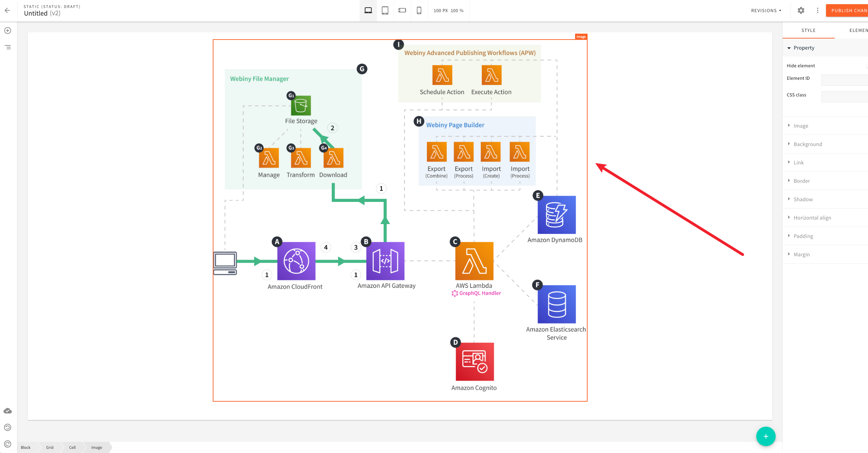Select the mobile portrait preview icon
The height and width of the screenshot is (453, 868).
click(419, 10)
